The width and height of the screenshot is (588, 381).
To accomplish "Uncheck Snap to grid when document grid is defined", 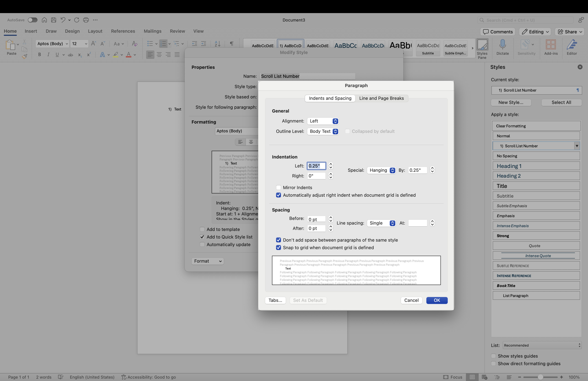I will [278, 247].
